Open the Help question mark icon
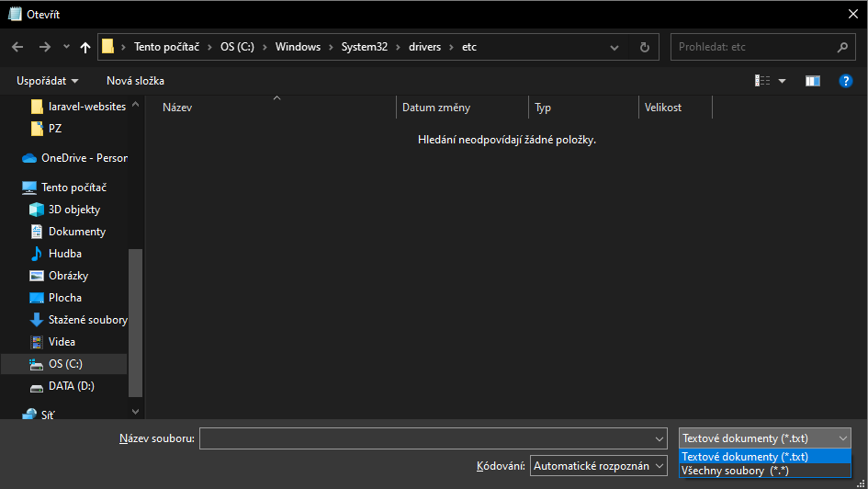The width and height of the screenshot is (868, 489). click(x=846, y=81)
